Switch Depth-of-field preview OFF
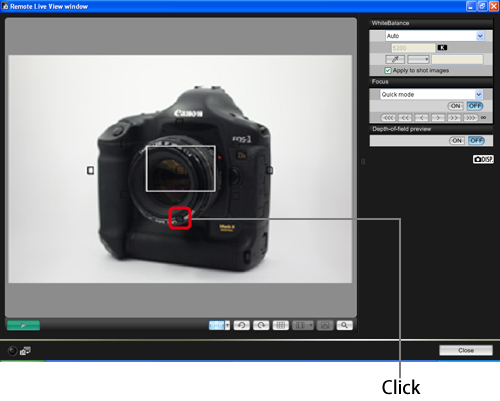The height and width of the screenshot is (401, 500). coord(476,141)
